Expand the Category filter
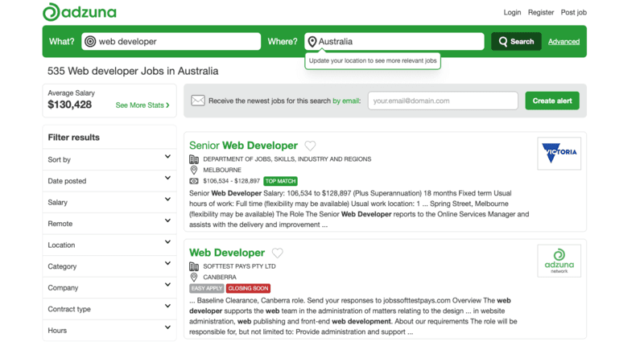644x346 pixels. [x=109, y=266]
